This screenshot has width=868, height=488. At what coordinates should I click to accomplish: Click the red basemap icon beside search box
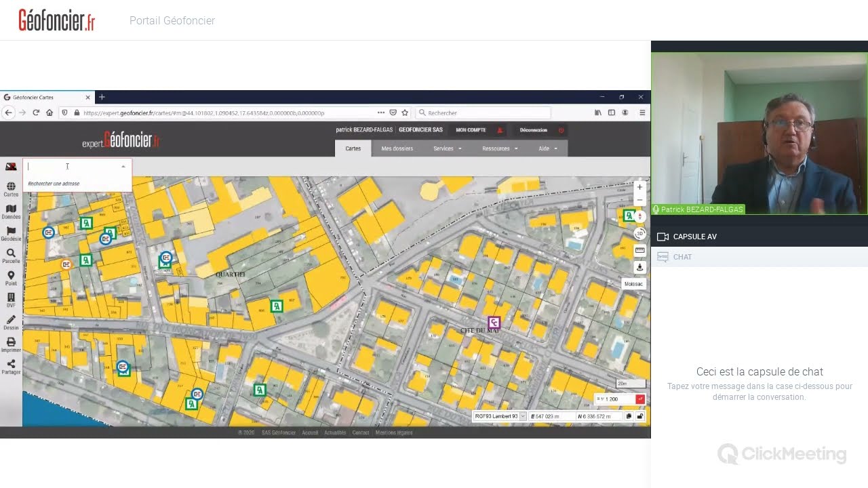coord(11,167)
